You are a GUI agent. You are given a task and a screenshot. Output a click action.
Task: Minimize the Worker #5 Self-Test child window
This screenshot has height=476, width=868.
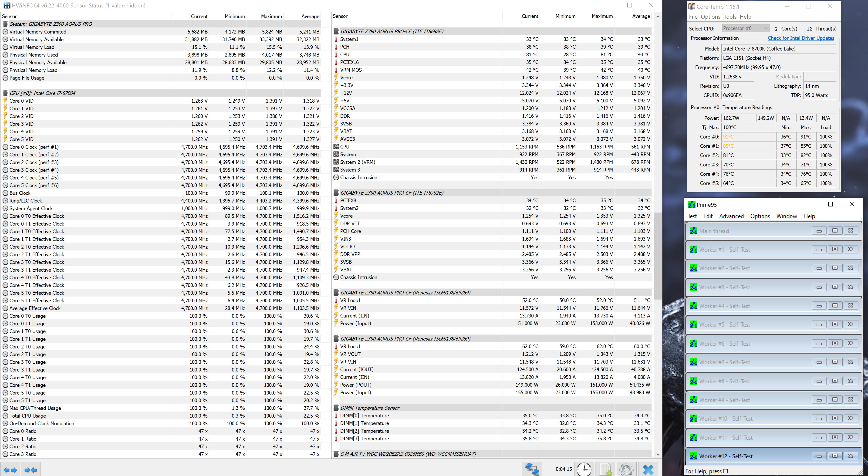point(819,325)
